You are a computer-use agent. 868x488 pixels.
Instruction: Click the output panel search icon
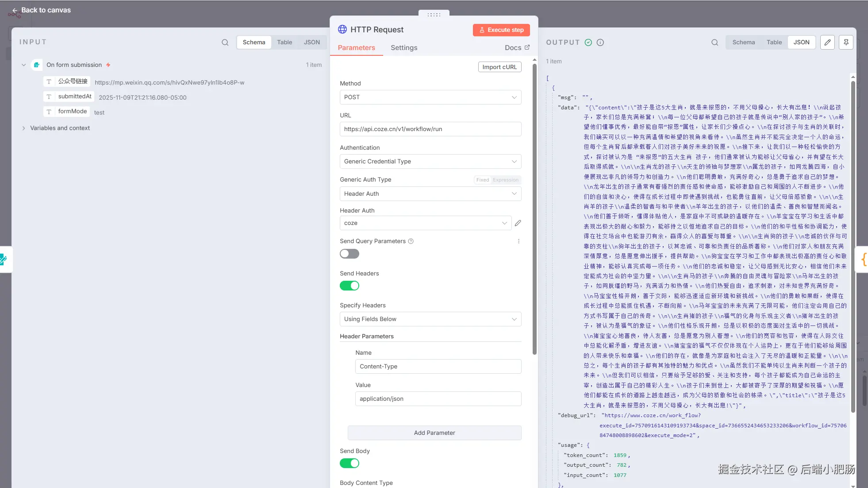714,43
